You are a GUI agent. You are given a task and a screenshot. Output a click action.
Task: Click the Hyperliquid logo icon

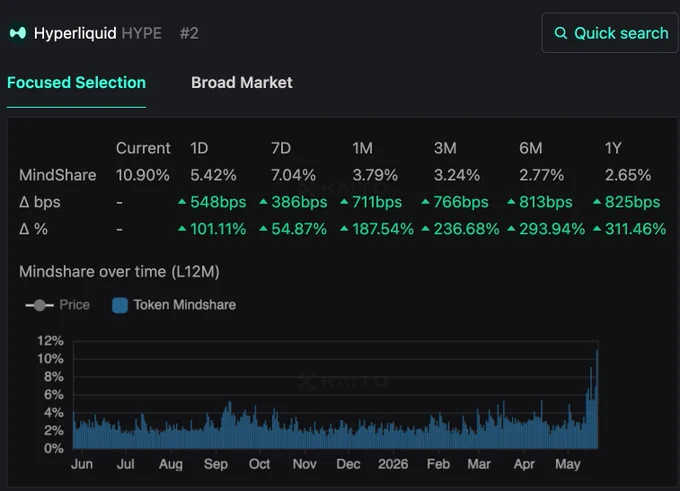[x=18, y=33]
